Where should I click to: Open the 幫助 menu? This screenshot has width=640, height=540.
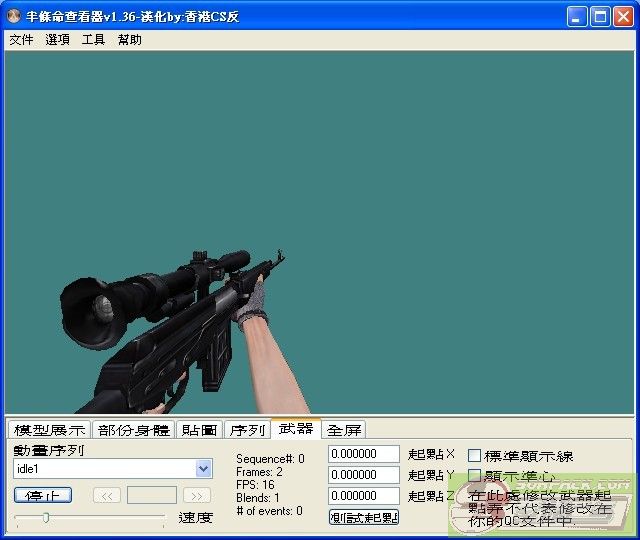(130, 40)
